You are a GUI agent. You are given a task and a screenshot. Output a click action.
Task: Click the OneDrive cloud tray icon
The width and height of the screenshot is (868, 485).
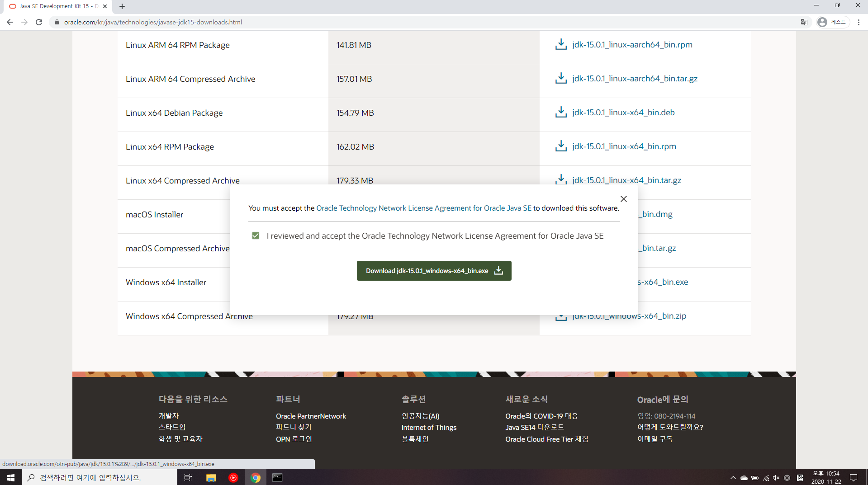coord(744,478)
